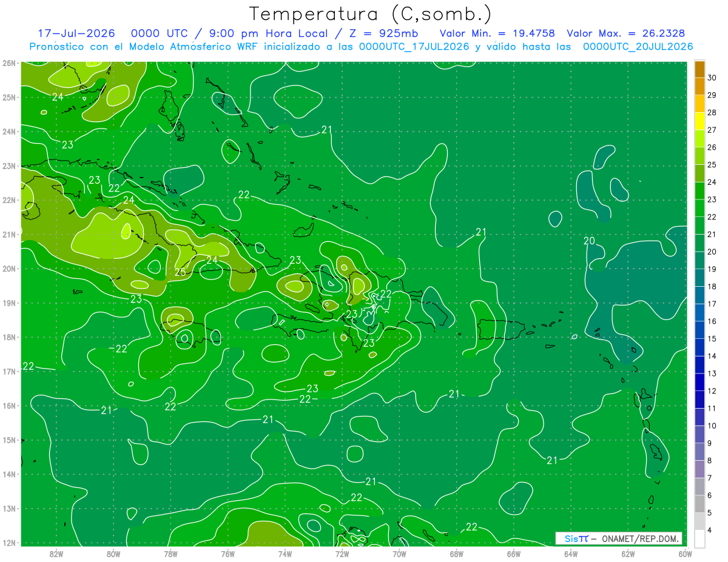Select the dark blue legend swatch between 11 and 12
728x562 pixels.
click(699, 400)
